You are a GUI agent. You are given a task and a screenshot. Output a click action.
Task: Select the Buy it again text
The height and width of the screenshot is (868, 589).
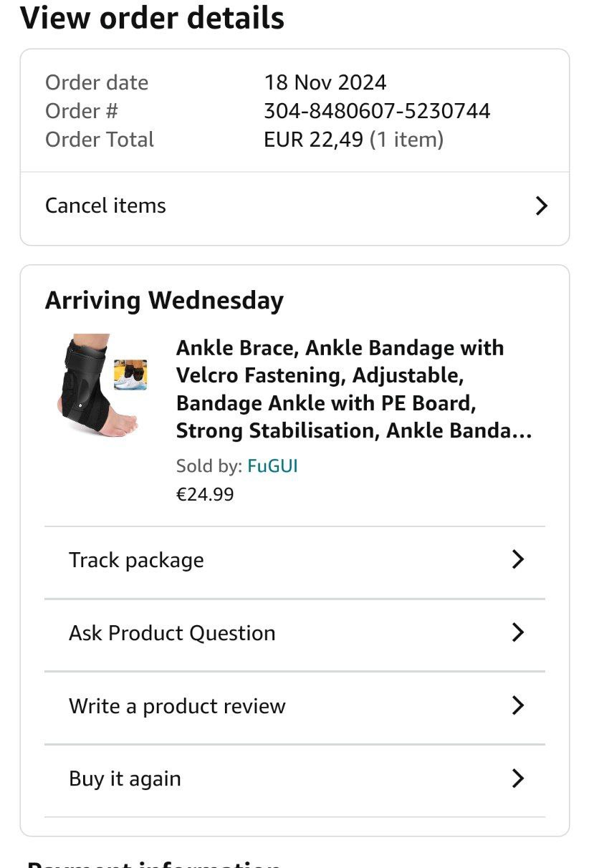click(x=125, y=779)
